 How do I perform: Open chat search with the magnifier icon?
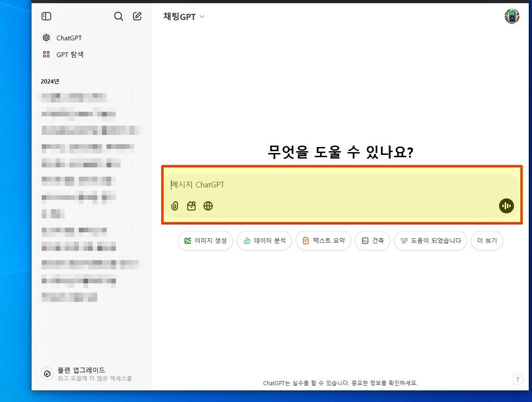[x=119, y=16]
